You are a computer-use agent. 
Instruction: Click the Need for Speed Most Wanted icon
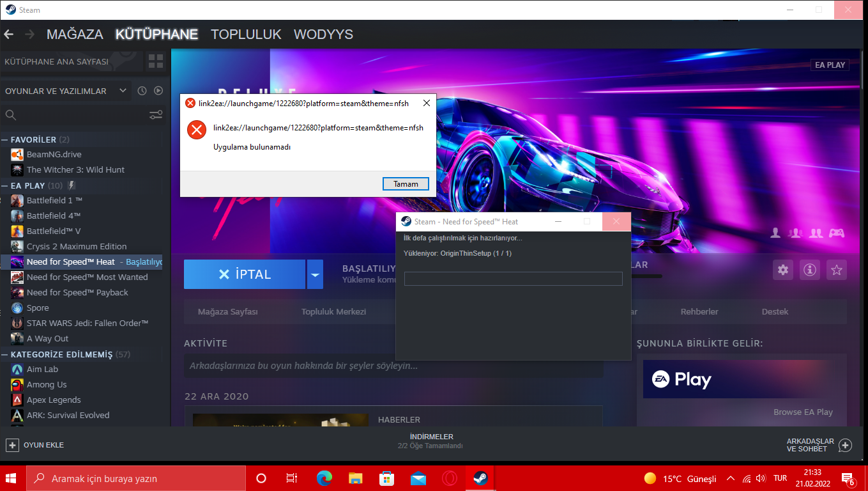pyautogui.click(x=17, y=277)
